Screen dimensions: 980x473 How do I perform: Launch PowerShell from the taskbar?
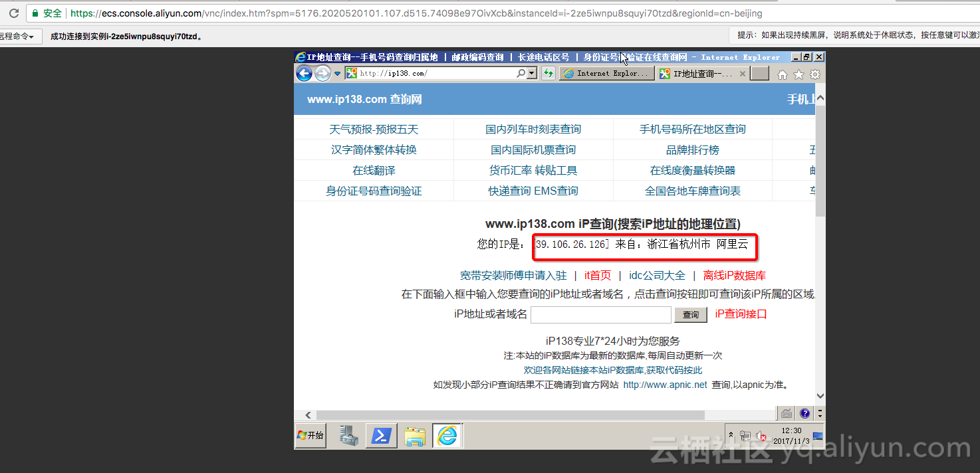tap(383, 436)
